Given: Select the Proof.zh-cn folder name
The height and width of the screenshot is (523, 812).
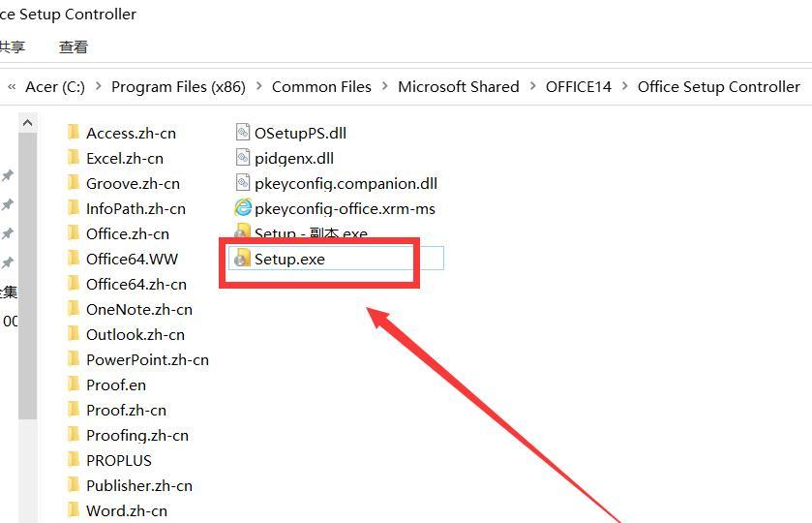Looking at the screenshot, I should 127,410.
